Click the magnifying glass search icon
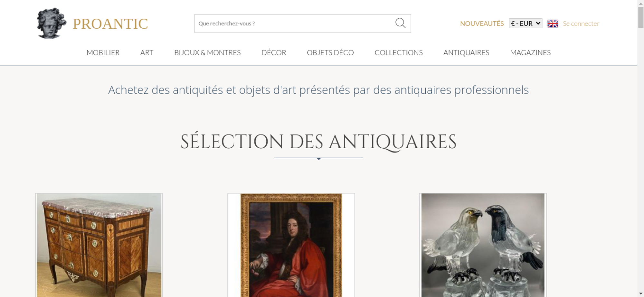Screen dimensions: 644x297 tap(400, 23)
